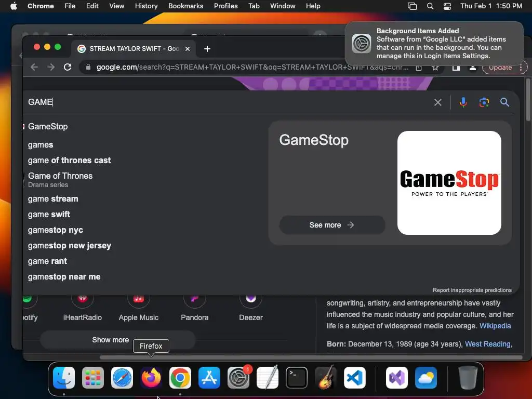Click into the GAME search input field

pos(228,102)
